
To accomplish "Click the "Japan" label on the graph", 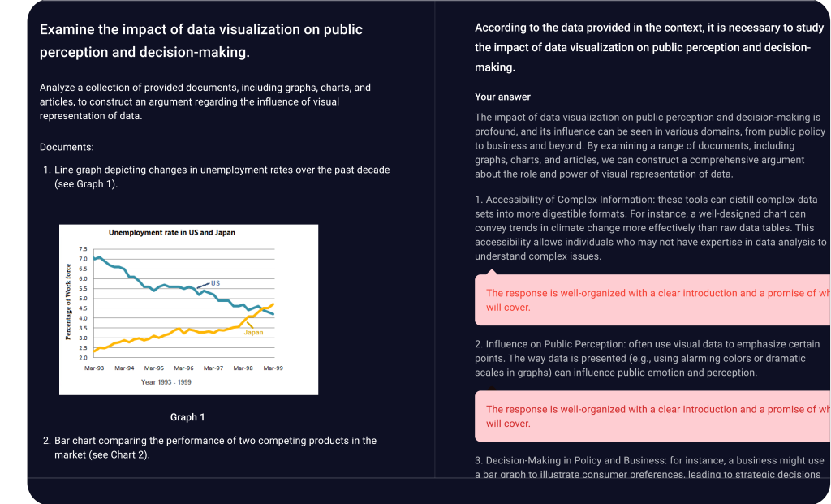I will (253, 333).
